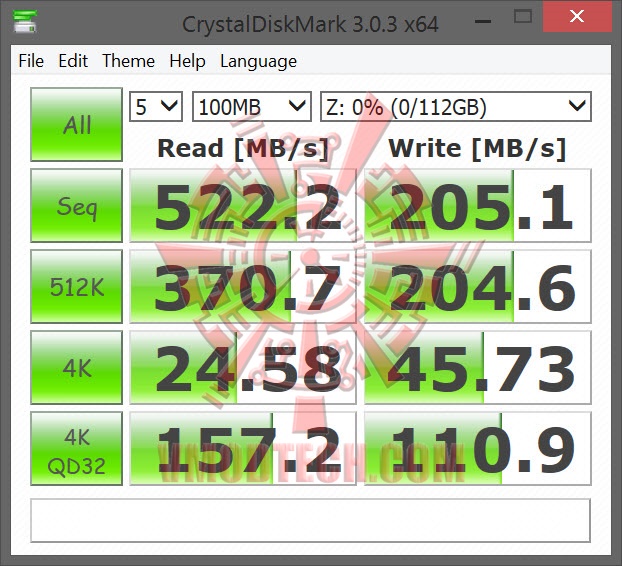
Task: Start the plain 4K benchmark test
Action: [x=77, y=368]
